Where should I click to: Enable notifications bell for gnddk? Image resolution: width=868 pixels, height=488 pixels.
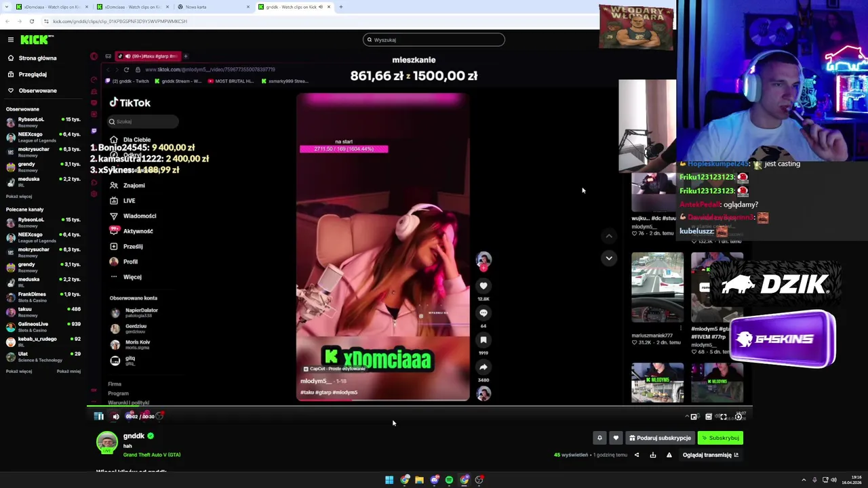pos(599,438)
